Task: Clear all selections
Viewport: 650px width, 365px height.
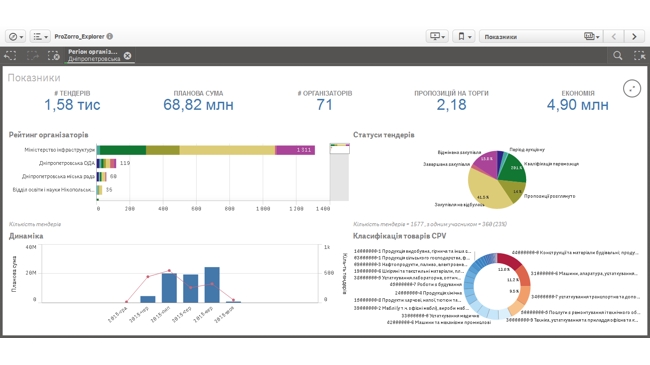Action: (x=53, y=56)
